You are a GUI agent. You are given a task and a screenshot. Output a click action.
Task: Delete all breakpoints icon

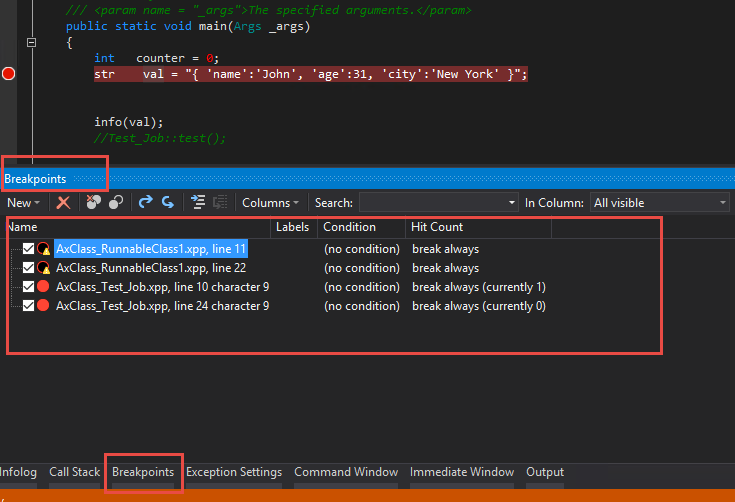(x=94, y=202)
